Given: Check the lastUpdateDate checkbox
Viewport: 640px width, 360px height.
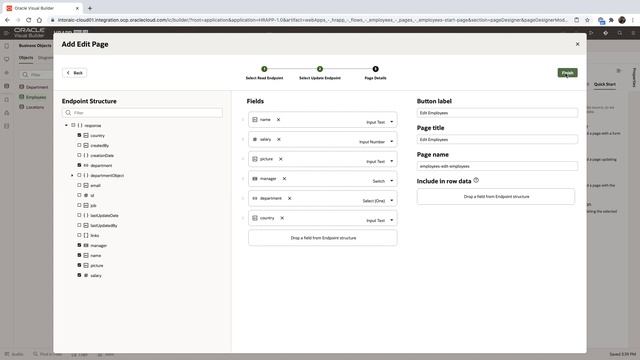Looking at the screenshot, I should click(x=79, y=215).
